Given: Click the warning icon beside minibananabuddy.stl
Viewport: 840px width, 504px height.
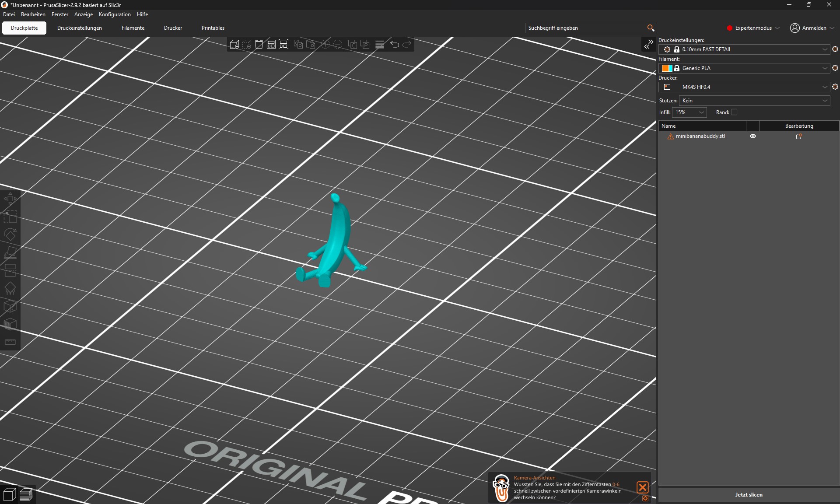Looking at the screenshot, I should pyautogui.click(x=670, y=136).
